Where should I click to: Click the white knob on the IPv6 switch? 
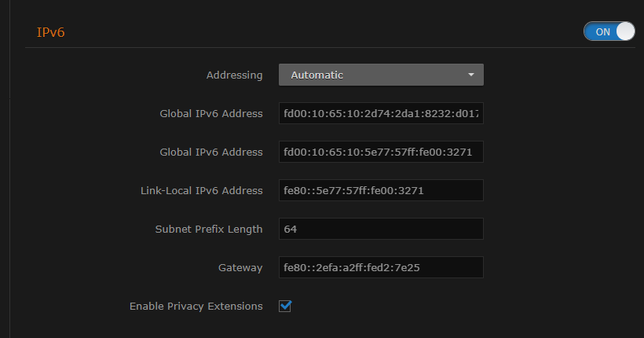[625, 31]
